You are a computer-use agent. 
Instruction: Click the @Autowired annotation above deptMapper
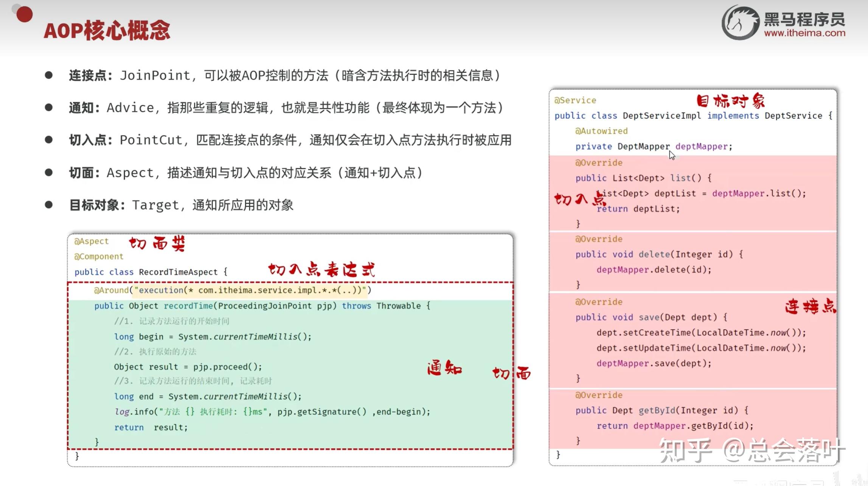[x=601, y=131]
